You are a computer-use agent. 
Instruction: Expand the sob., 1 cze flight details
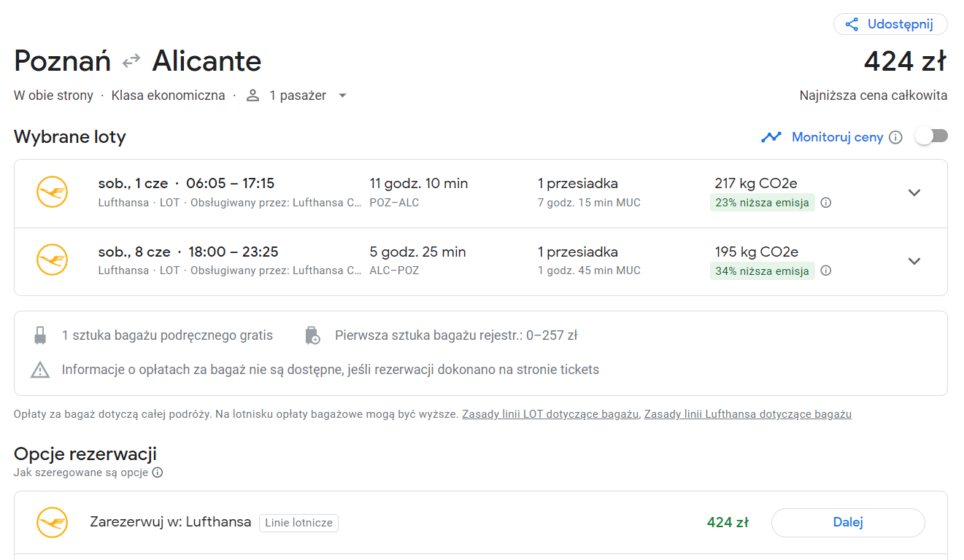click(914, 192)
